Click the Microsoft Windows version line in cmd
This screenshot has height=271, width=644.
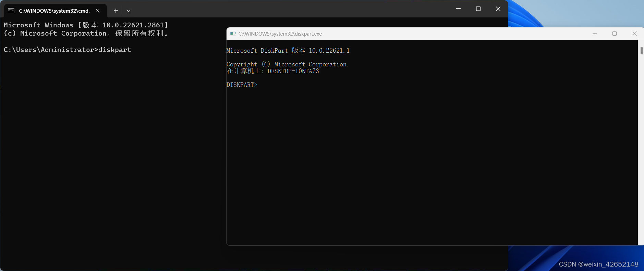click(86, 25)
